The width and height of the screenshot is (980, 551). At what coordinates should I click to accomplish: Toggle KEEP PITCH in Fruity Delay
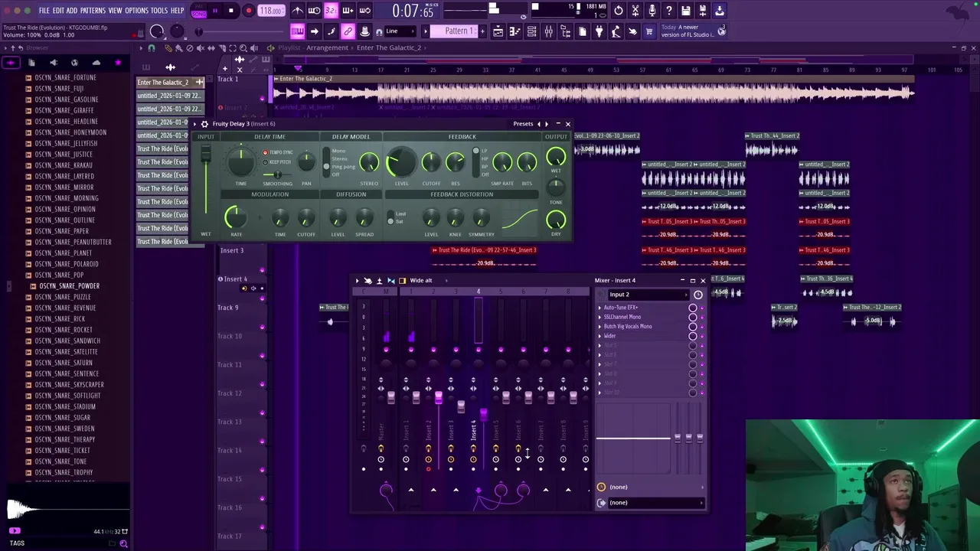[x=265, y=162]
